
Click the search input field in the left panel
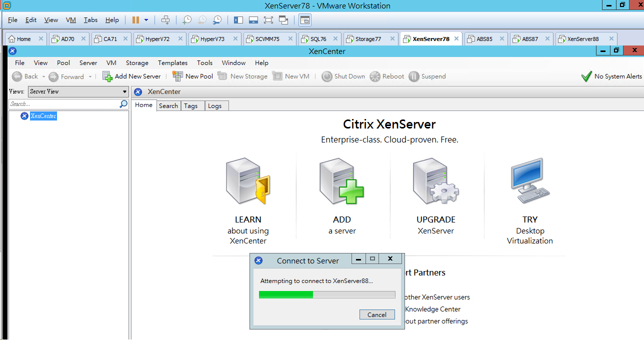click(64, 104)
